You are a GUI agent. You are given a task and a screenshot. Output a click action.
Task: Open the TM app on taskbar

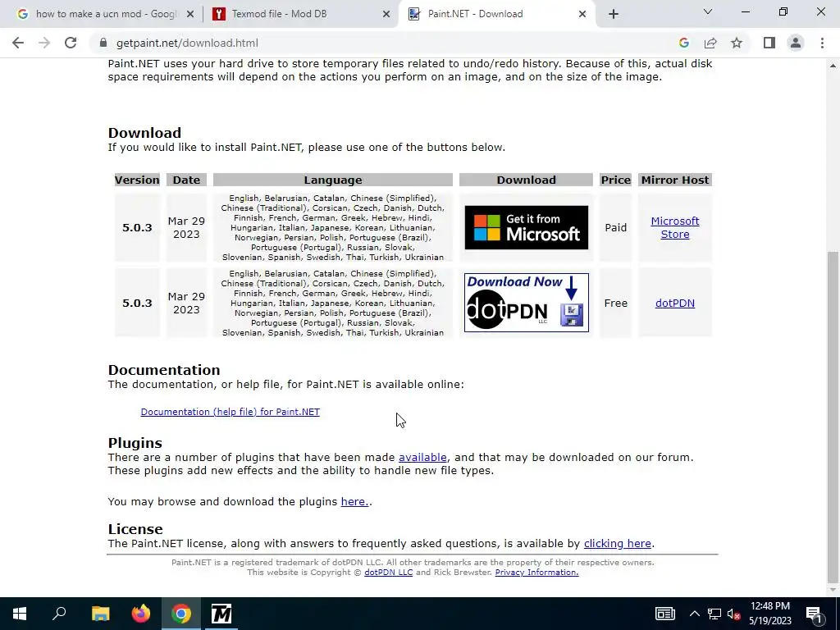(x=221, y=614)
